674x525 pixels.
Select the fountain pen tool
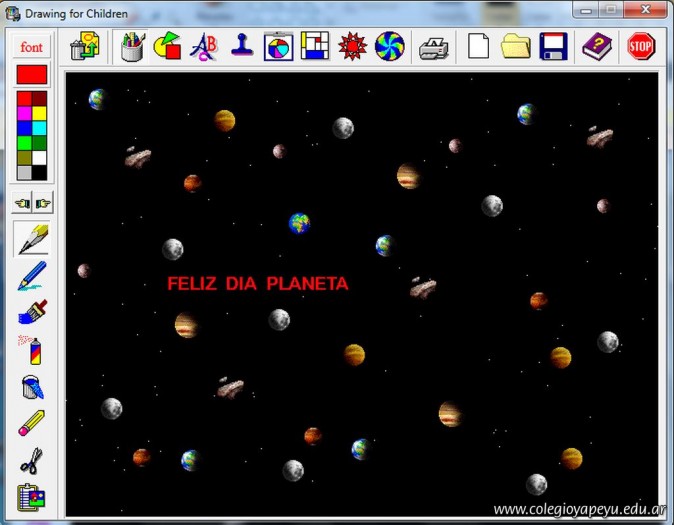[31, 239]
